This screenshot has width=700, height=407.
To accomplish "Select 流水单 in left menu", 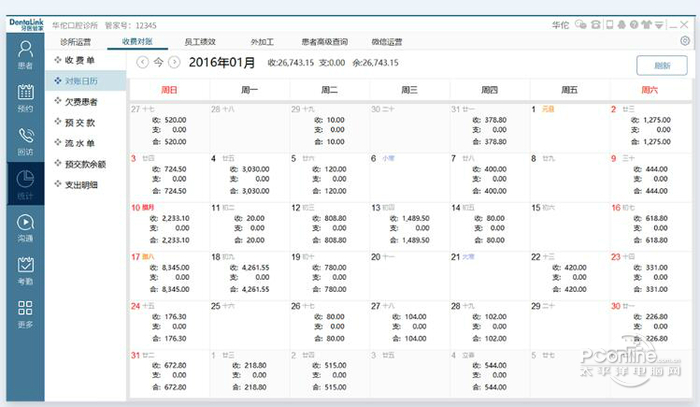I will (x=86, y=143).
